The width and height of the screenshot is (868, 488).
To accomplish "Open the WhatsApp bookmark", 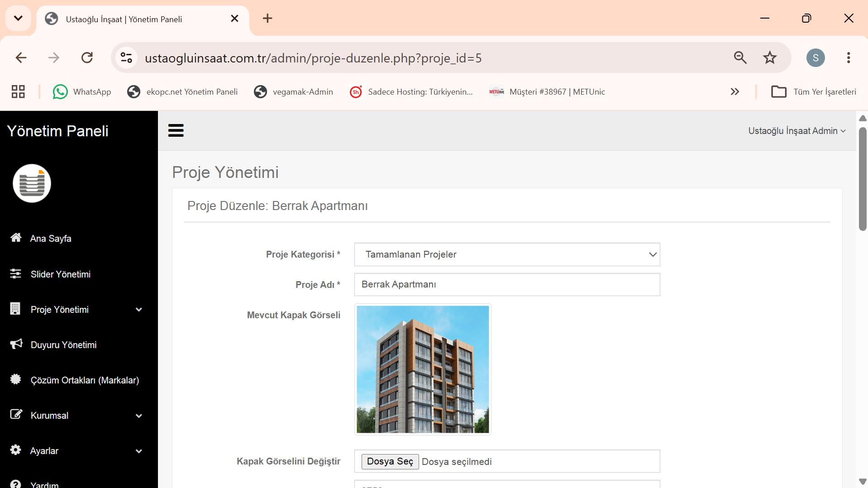I will pyautogui.click(x=82, y=91).
